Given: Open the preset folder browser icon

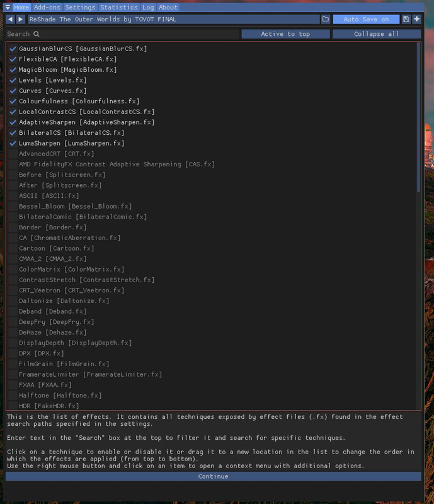Looking at the screenshot, I should coord(325,20).
